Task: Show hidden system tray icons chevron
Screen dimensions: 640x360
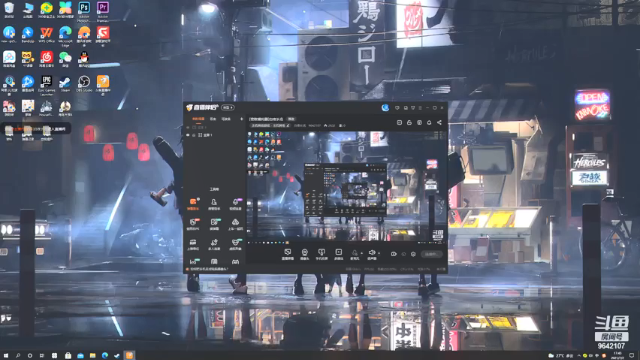Action: tap(579, 356)
